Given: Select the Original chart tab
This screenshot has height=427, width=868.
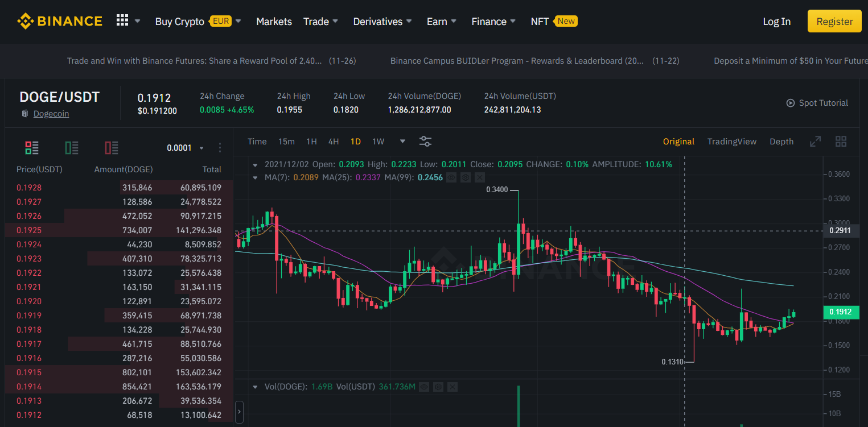Looking at the screenshot, I should pyautogui.click(x=678, y=142).
